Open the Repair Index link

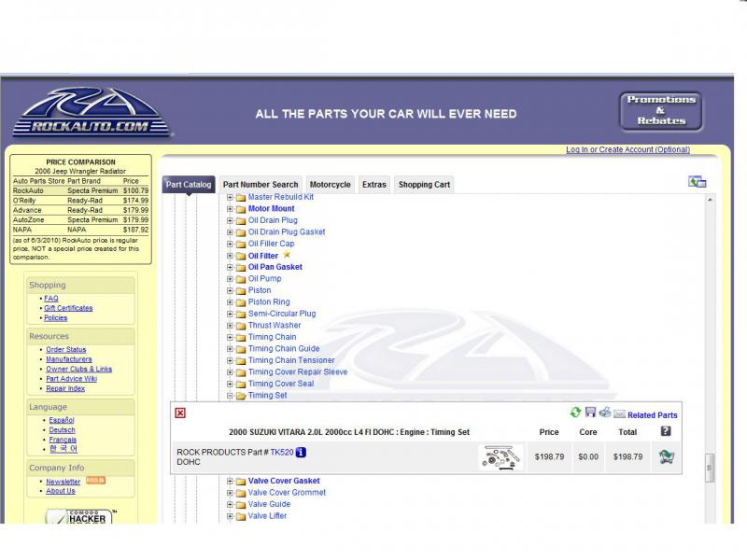(65, 388)
